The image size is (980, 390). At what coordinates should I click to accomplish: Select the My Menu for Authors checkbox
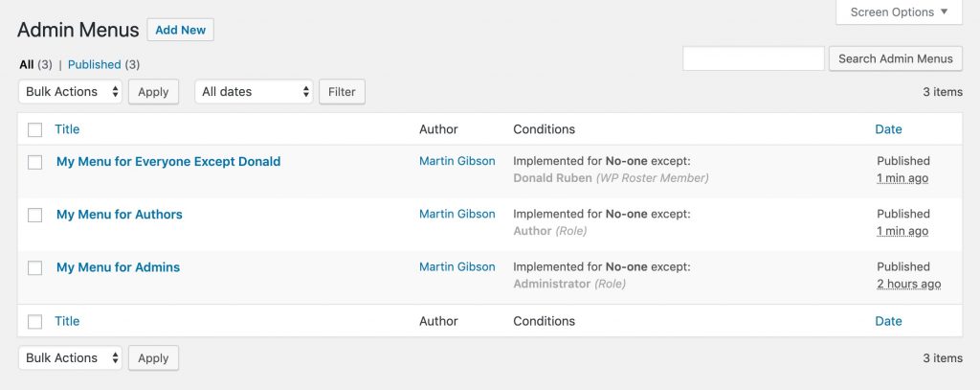[35, 215]
